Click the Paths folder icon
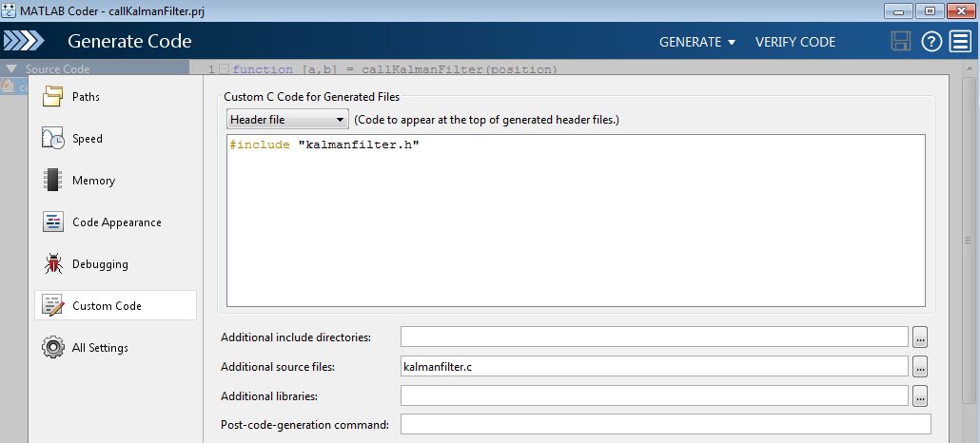980x443 pixels. pyautogui.click(x=53, y=96)
